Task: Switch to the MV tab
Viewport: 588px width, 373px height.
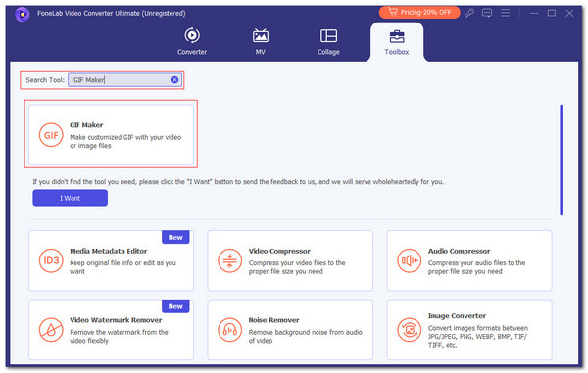Action: point(261,41)
